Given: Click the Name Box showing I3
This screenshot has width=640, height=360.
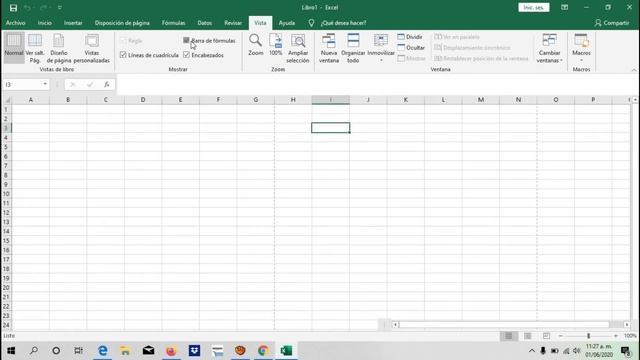Looking at the screenshot, I should (x=22, y=84).
